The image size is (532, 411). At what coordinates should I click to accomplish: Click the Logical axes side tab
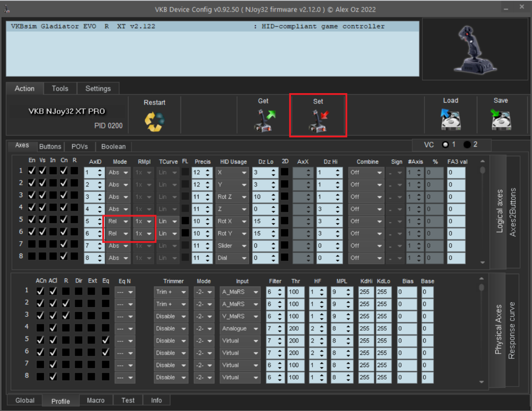click(500, 211)
